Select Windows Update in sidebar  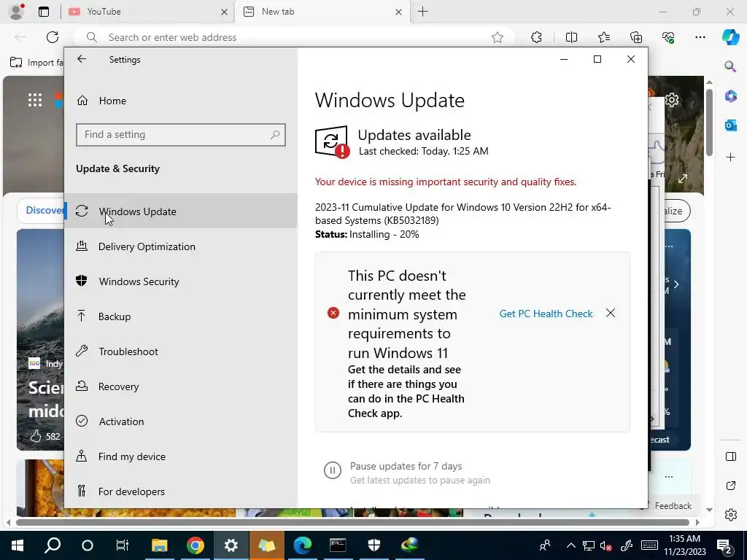tap(181, 211)
